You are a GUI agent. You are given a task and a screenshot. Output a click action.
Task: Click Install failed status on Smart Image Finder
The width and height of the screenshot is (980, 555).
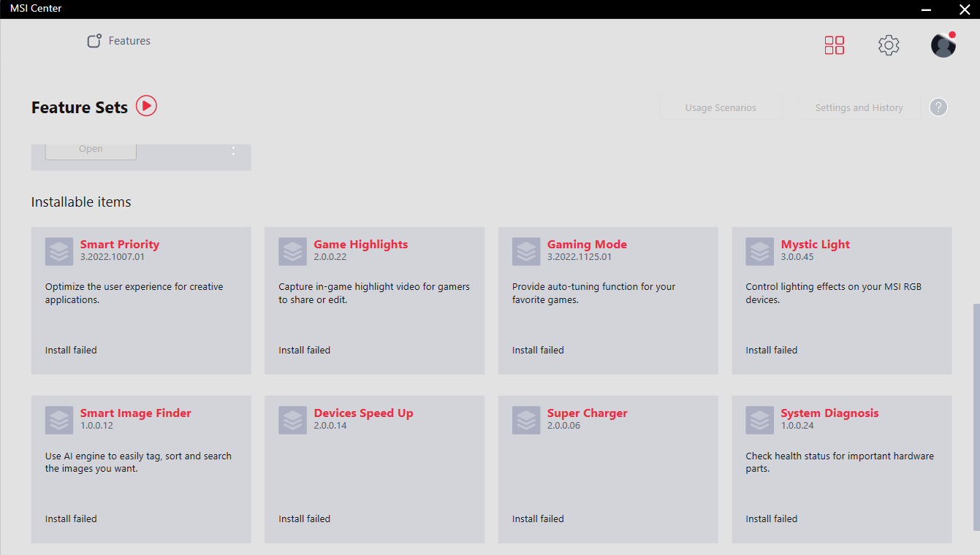pyautogui.click(x=71, y=519)
